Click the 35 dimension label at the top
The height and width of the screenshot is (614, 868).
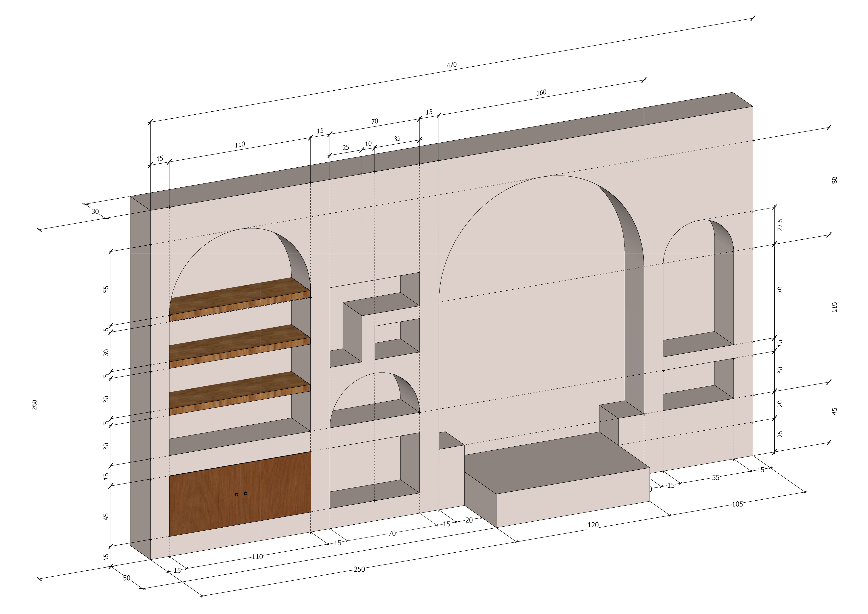[x=397, y=139]
